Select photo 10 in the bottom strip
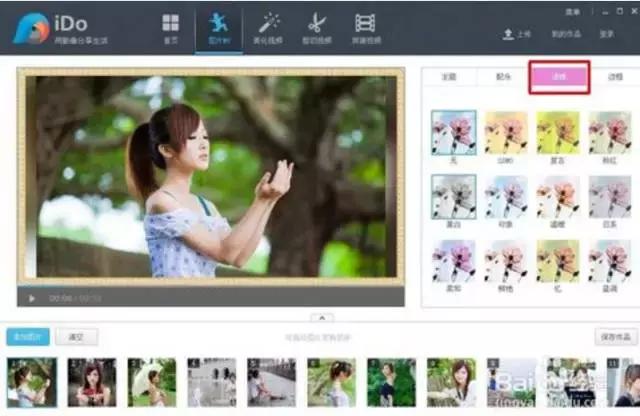The image size is (640, 416). [571, 382]
